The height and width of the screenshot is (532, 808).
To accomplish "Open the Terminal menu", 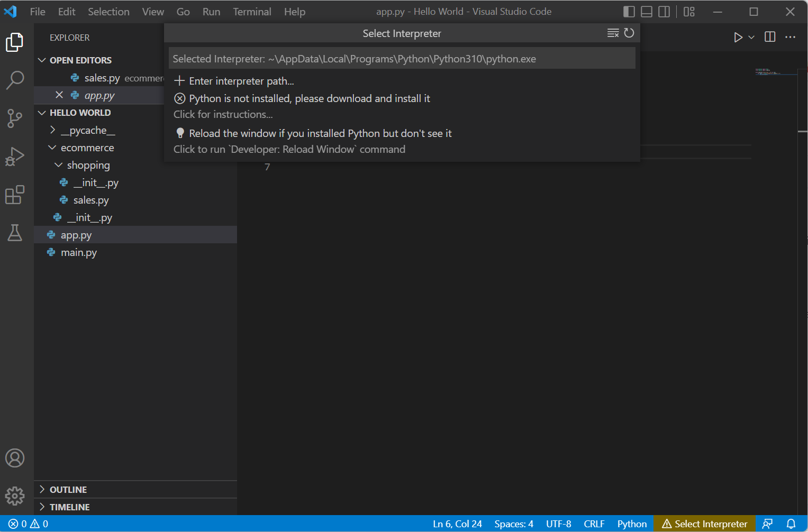I will [x=252, y=11].
